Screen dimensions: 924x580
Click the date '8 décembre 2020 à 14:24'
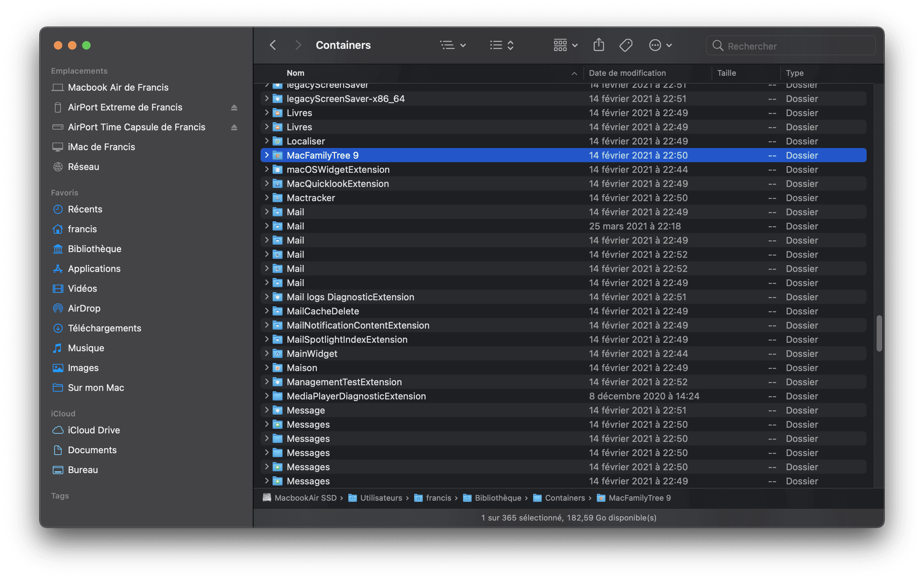(644, 396)
